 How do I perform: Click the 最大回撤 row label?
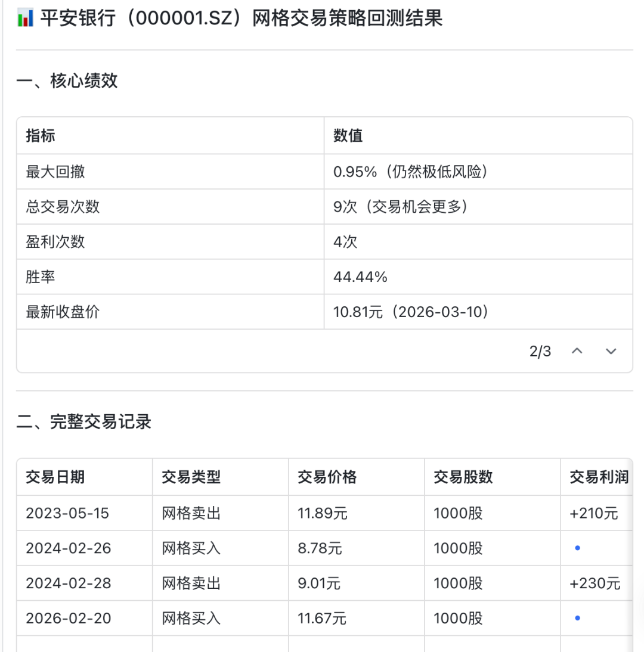click(x=55, y=171)
